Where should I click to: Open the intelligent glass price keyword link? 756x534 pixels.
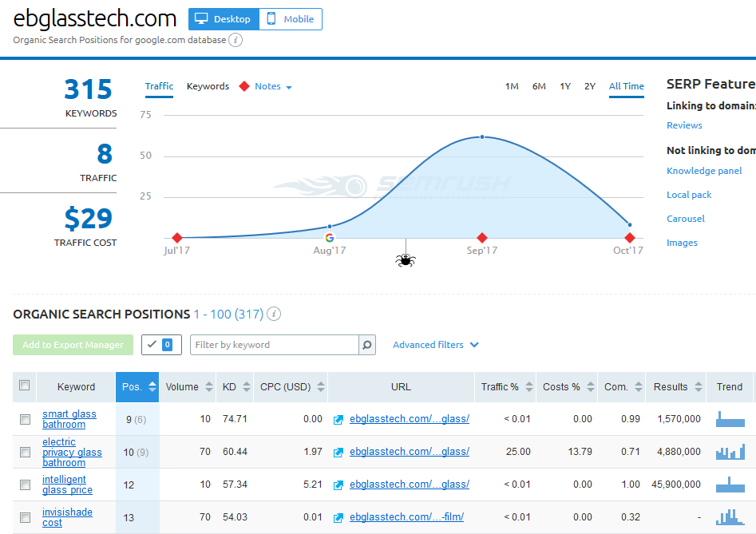tap(68, 485)
